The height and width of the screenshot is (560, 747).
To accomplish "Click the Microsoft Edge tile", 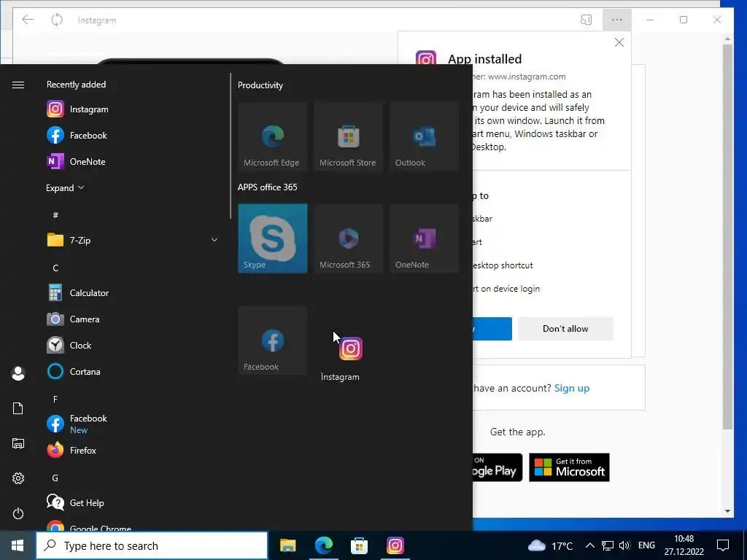I will 273,136.
